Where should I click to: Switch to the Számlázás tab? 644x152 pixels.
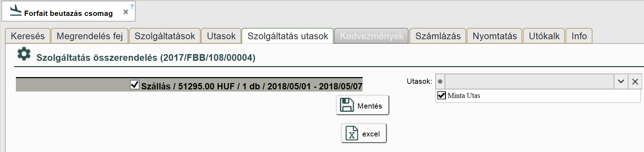[x=438, y=36]
